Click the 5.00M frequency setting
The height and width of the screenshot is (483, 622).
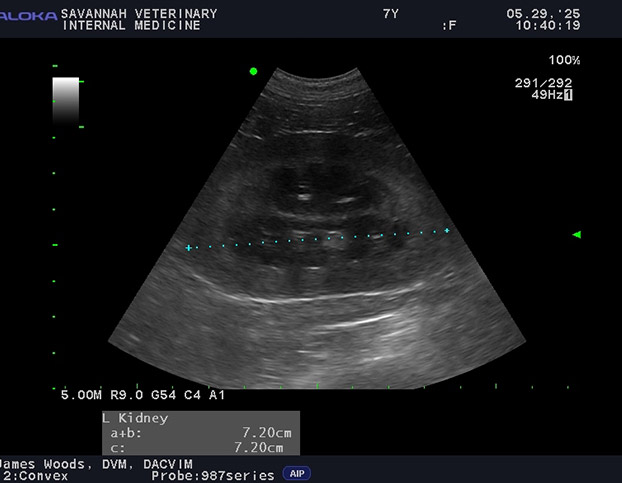[81, 395]
